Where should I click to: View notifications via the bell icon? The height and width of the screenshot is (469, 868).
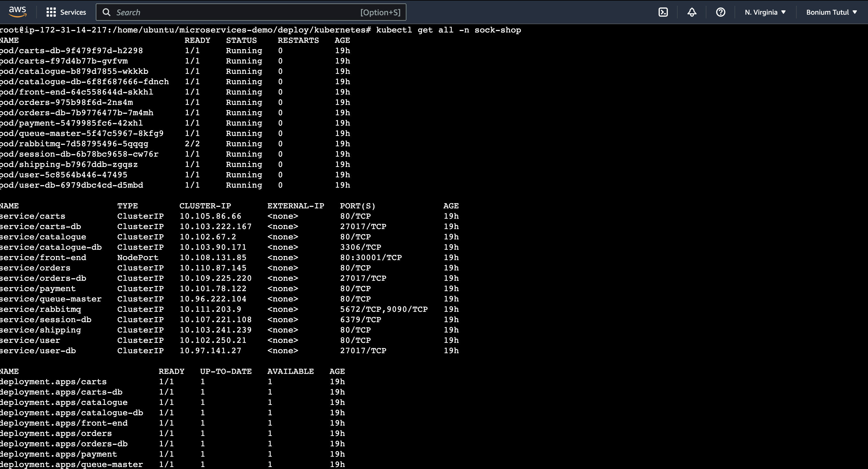[x=692, y=12]
